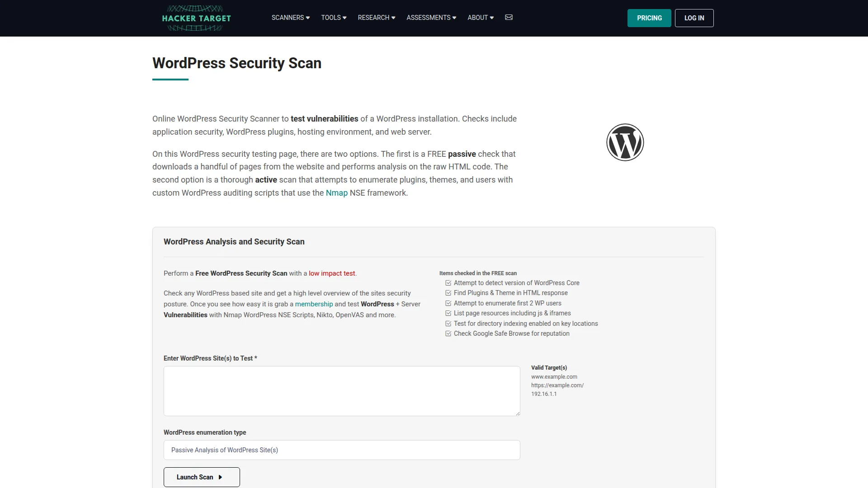
Task: Grab the textarea resize handle
Action: tap(517, 413)
